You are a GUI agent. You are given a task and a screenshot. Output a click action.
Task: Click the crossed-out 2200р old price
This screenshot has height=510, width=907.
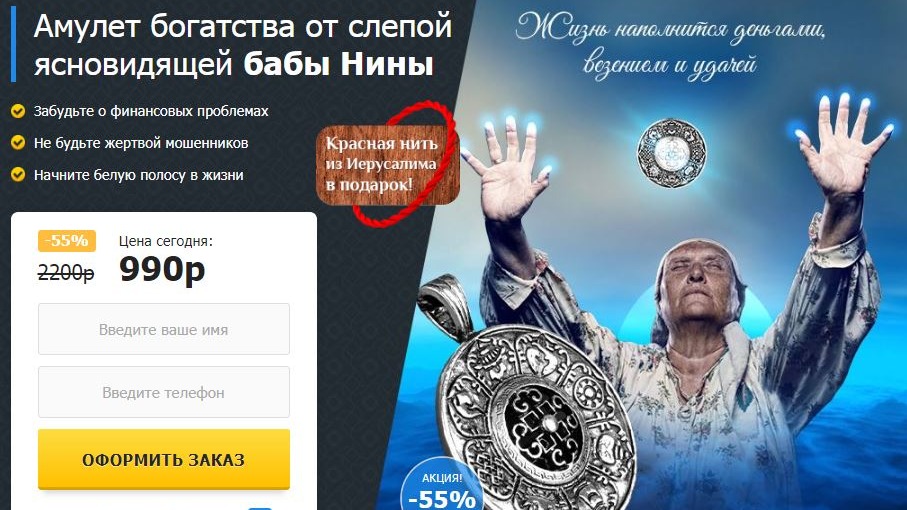coord(66,272)
